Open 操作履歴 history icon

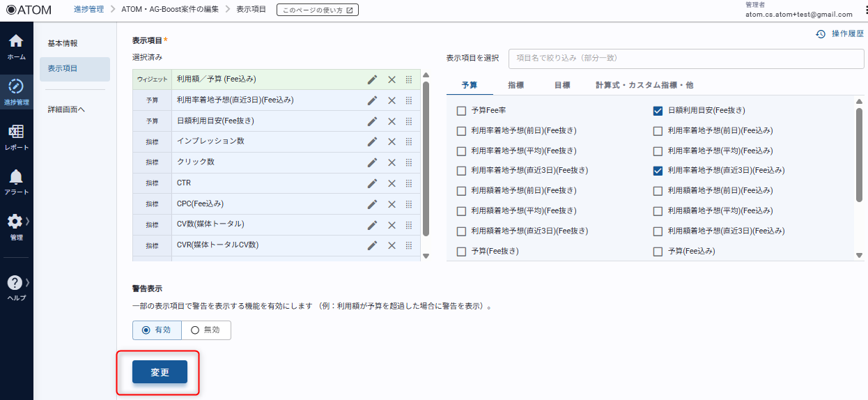[821, 33]
